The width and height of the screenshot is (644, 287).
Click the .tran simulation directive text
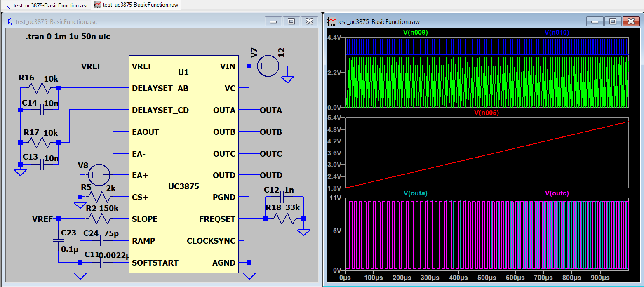tap(68, 37)
